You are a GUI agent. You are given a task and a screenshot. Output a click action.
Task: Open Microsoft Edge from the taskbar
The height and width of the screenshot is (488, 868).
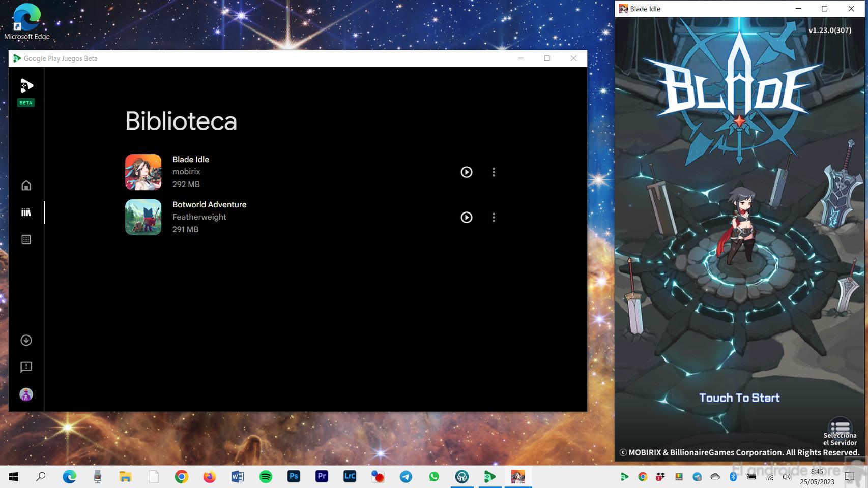tap(69, 477)
